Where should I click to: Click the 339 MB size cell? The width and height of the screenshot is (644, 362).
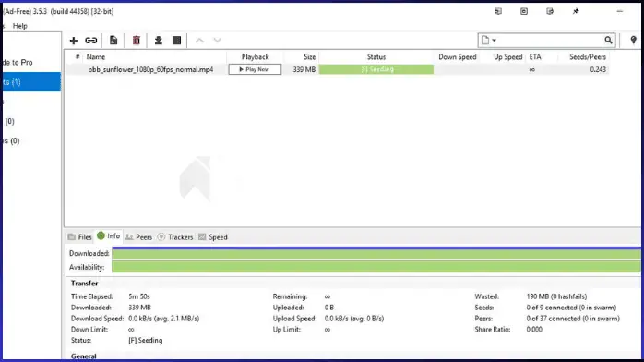[304, 69]
